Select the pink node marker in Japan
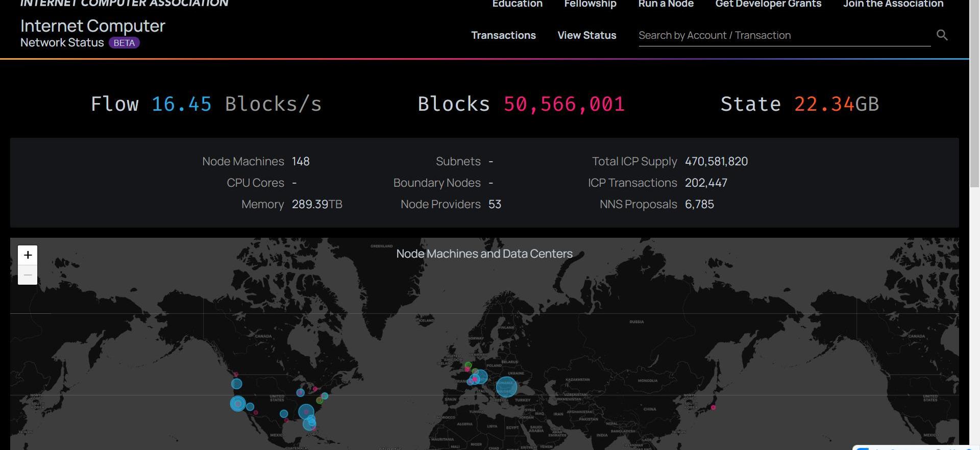Viewport: 980px width, 450px height. pyautogui.click(x=713, y=407)
